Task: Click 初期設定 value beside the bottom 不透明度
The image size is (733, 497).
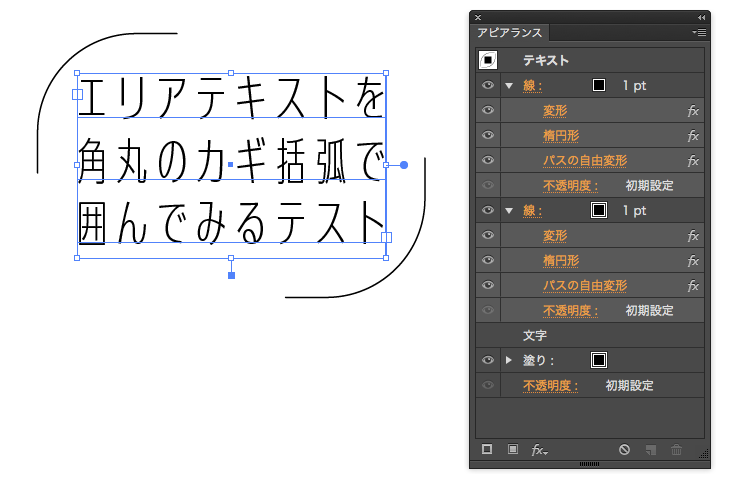Action: pos(629,386)
